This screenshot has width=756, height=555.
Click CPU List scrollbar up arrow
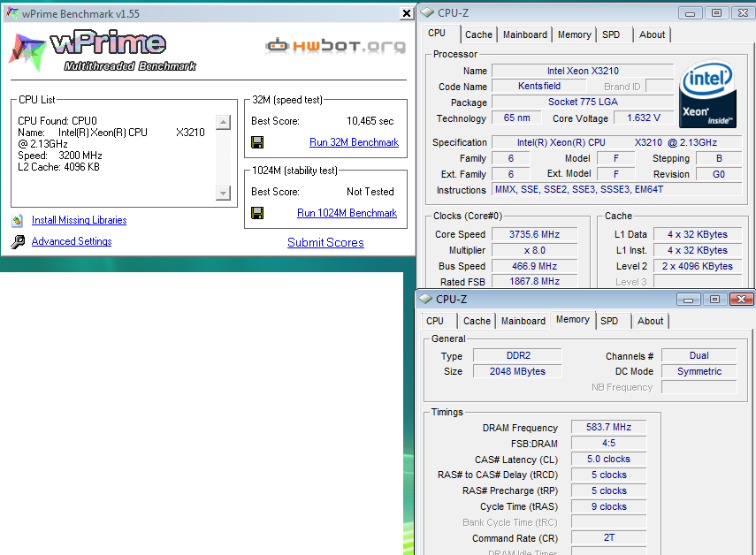[x=223, y=122]
